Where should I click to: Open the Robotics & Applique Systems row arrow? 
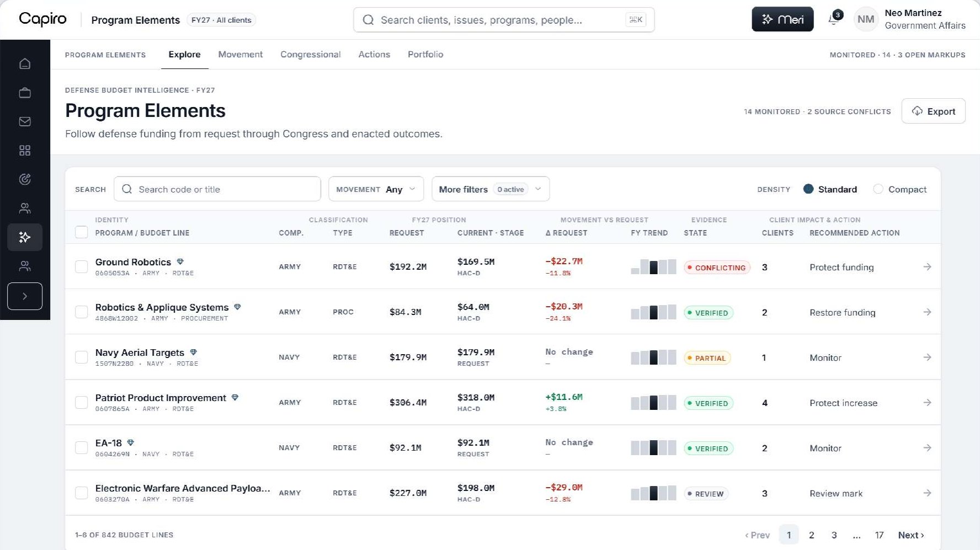pos(927,312)
